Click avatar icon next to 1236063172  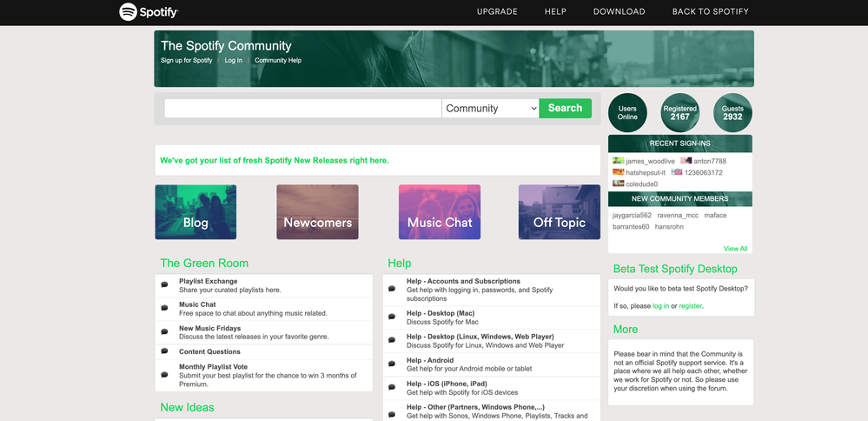677,172
